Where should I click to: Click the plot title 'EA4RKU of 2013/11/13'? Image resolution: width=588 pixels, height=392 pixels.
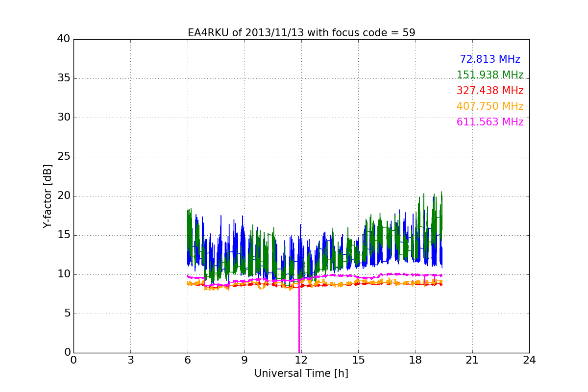(301, 33)
